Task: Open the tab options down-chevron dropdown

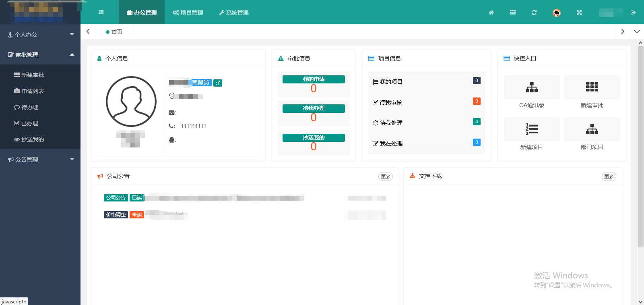Action: tap(637, 31)
